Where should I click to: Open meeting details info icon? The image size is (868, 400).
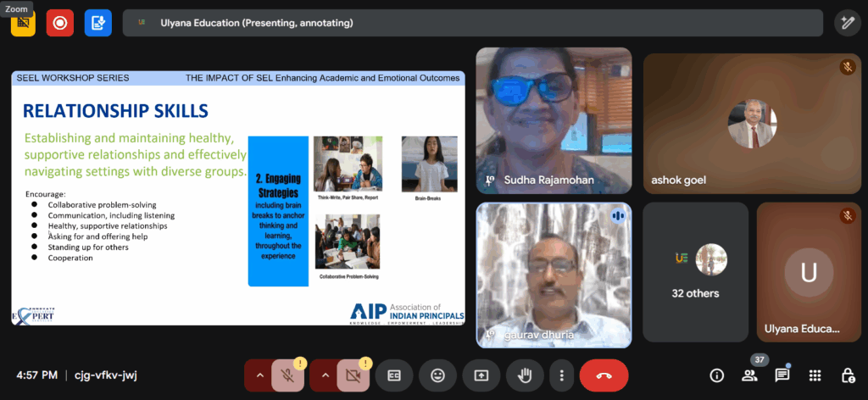pos(716,375)
